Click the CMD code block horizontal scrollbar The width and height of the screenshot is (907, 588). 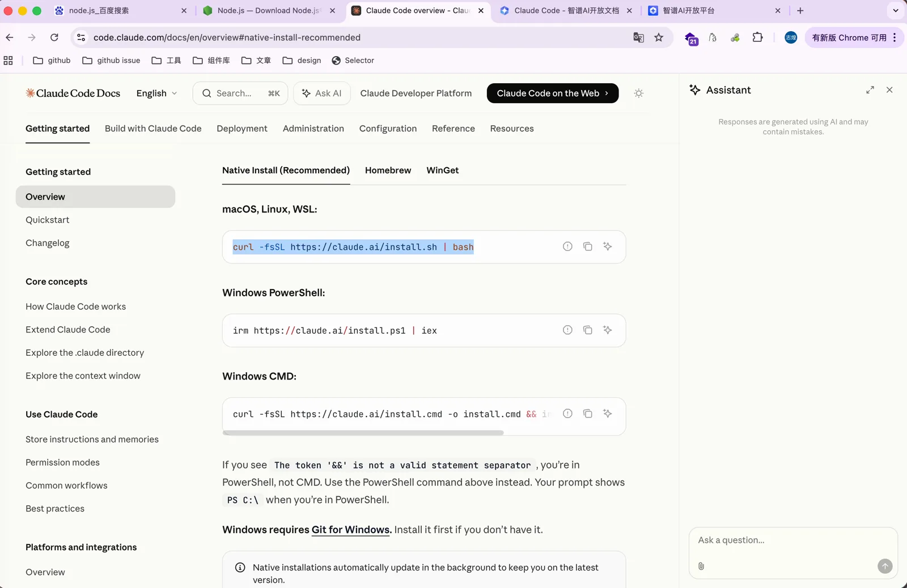pos(363,433)
